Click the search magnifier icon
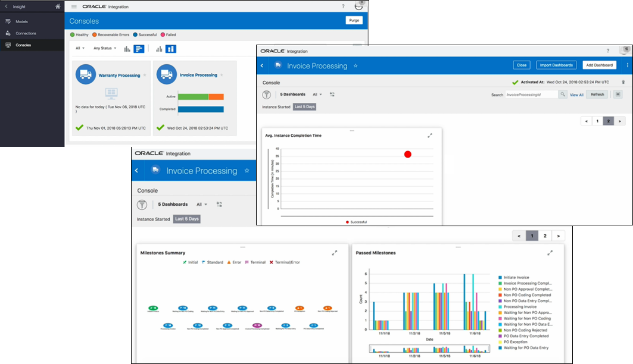The width and height of the screenshot is (633, 364). click(563, 95)
